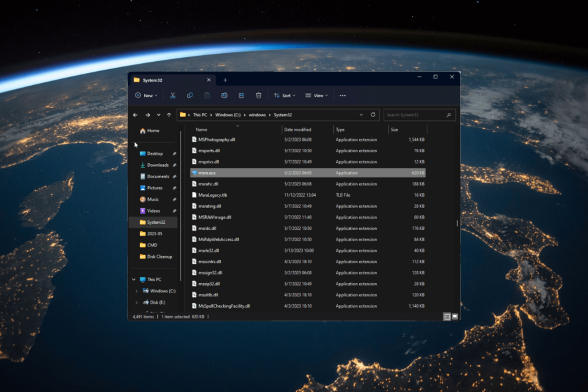
Task: Collapse the This PC tree node
Action: pos(133,280)
